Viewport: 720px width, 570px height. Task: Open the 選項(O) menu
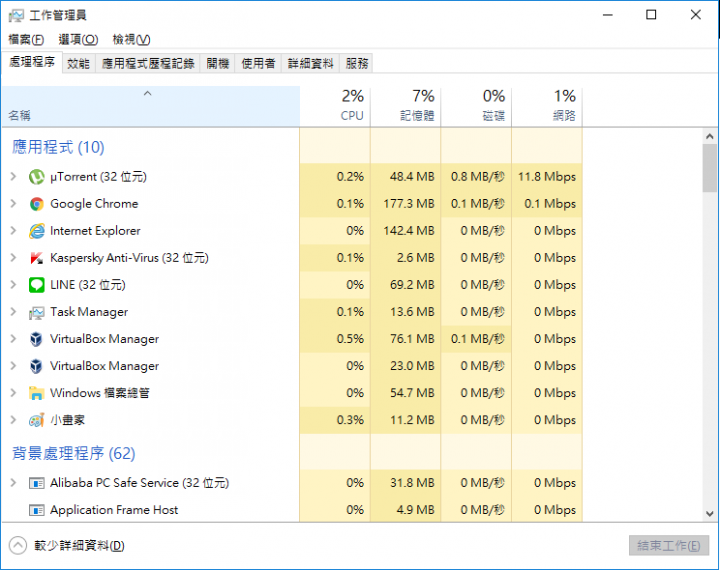(x=78, y=40)
